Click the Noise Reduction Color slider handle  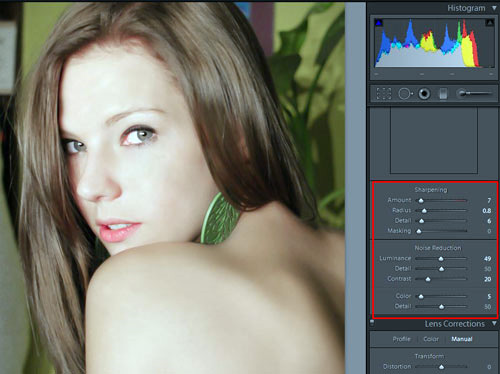(x=421, y=296)
